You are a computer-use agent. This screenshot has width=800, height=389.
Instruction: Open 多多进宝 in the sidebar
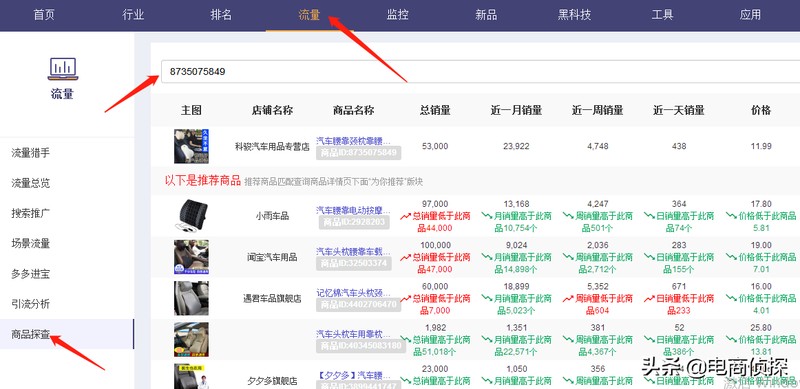point(31,274)
